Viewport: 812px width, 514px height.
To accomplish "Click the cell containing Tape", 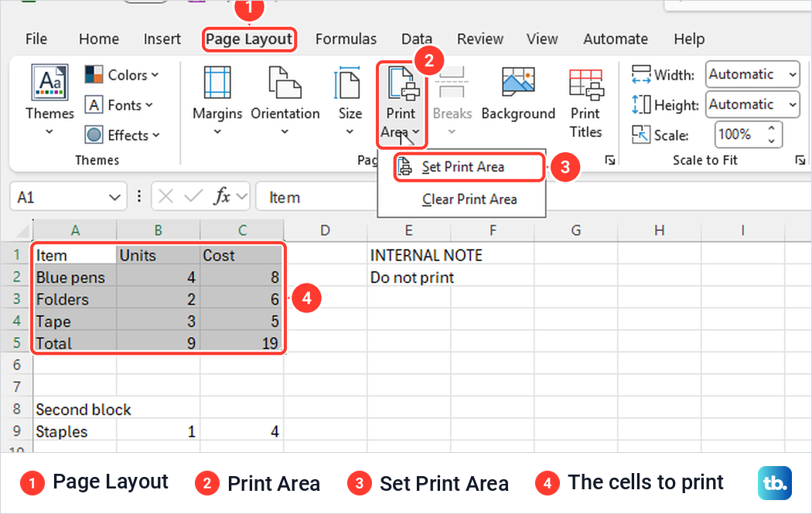I will point(75,322).
